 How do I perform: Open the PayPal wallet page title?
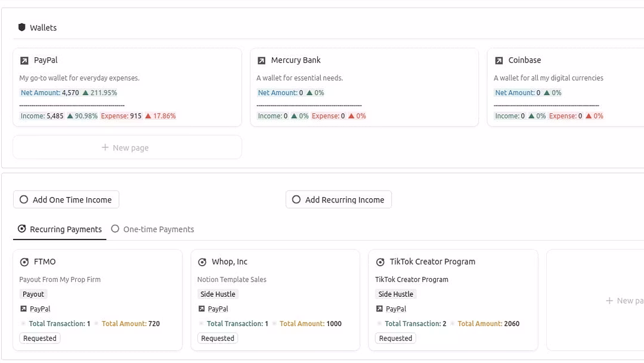(45, 60)
